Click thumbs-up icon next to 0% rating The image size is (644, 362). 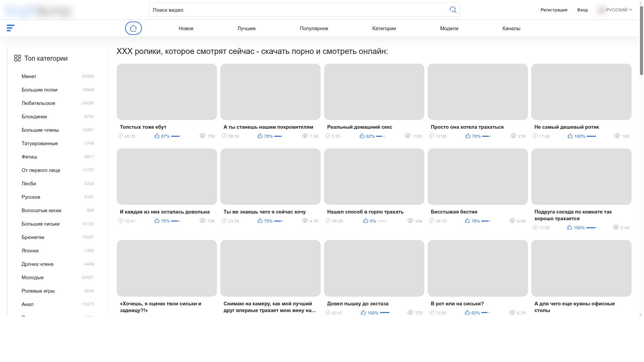(x=366, y=221)
